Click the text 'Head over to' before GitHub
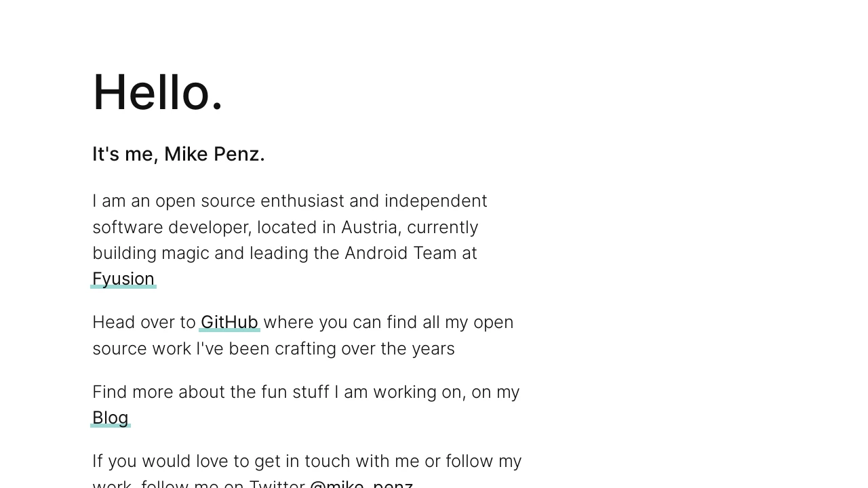The height and width of the screenshot is (488, 868). 144,323
